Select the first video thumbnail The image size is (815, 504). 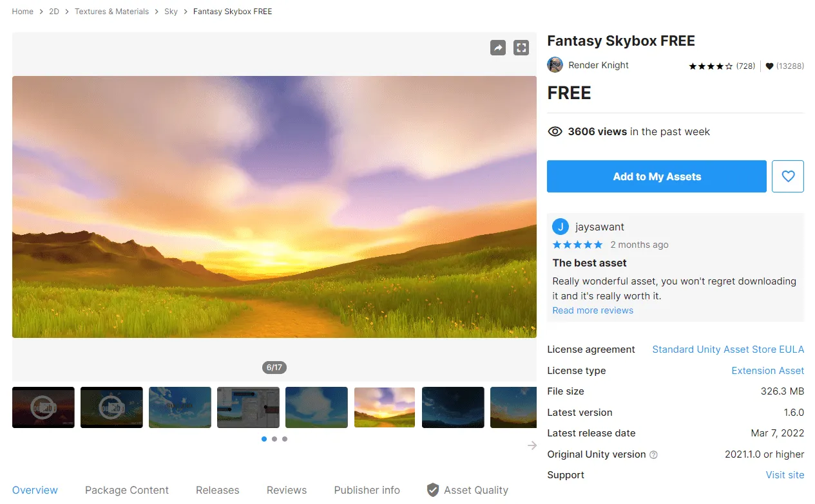coord(43,407)
